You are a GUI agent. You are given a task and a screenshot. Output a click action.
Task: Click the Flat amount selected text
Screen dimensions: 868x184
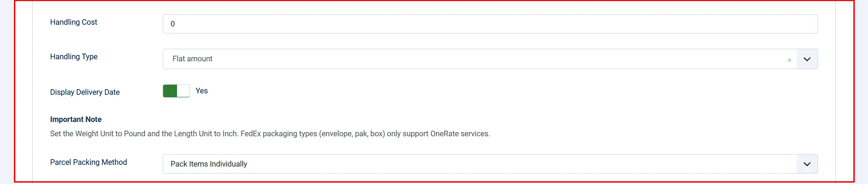pos(192,59)
